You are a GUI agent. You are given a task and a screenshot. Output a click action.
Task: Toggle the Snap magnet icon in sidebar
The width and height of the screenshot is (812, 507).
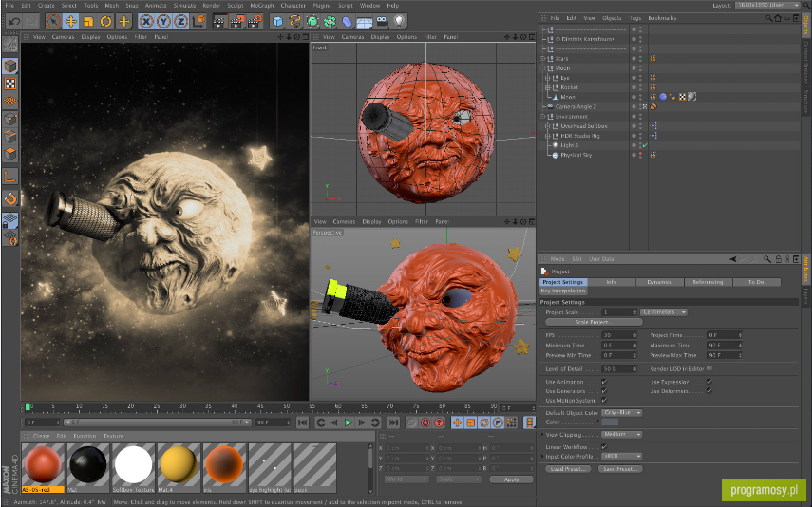click(x=10, y=198)
